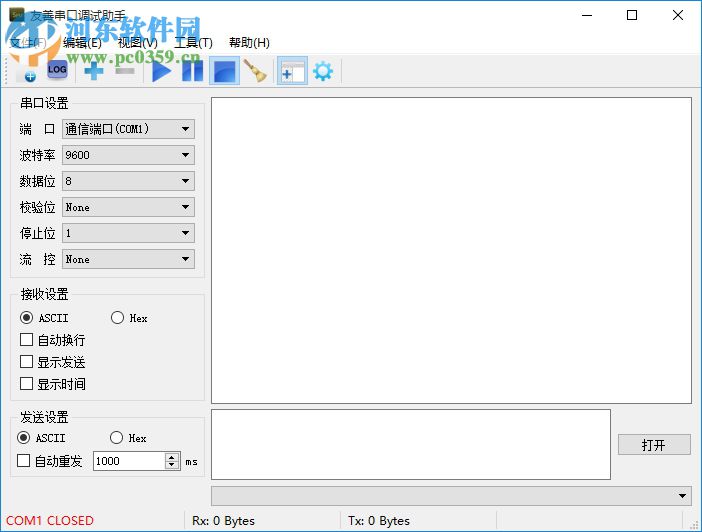702x532 pixels.
Task: Close the application window
Action: (x=678, y=15)
